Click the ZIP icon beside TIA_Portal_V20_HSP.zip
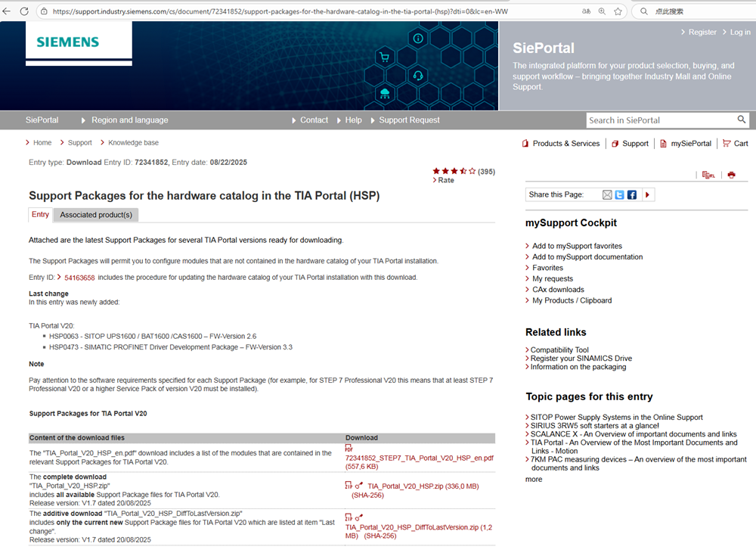Image resolution: width=756 pixels, height=553 pixels. point(349,485)
